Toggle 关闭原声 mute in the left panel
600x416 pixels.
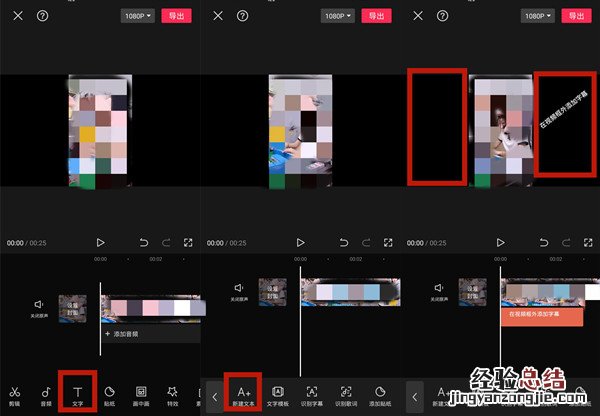pyautogui.click(x=39, y=306)
